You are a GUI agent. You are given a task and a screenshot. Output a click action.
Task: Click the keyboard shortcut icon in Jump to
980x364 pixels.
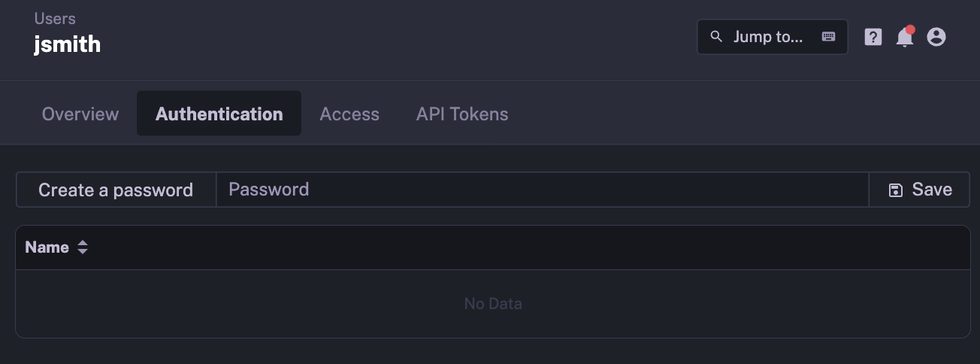click(828, 37)
